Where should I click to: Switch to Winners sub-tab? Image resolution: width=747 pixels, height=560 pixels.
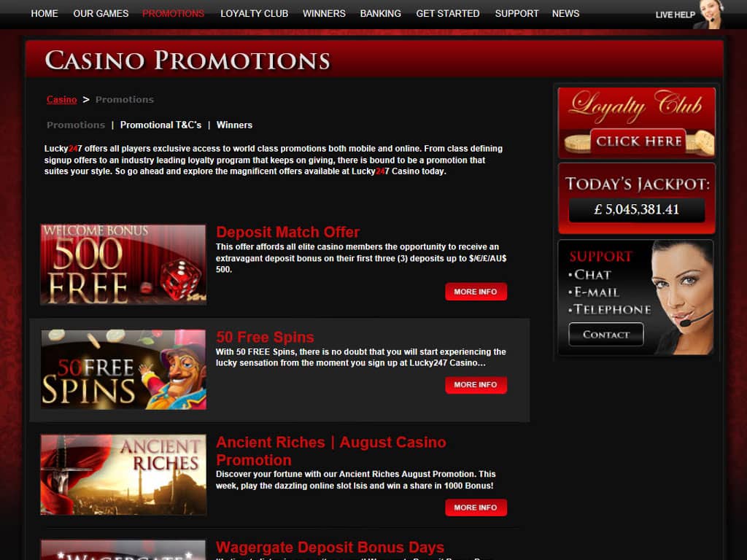click(234, 125)
